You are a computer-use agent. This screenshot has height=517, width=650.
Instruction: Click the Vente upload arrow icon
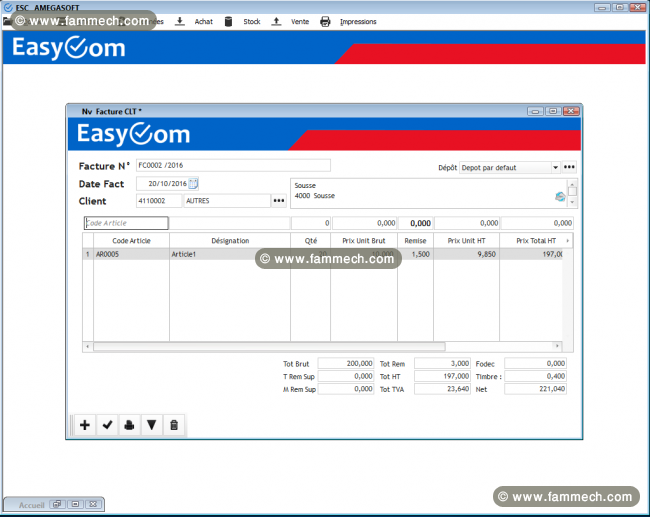(x=276, y=22)
